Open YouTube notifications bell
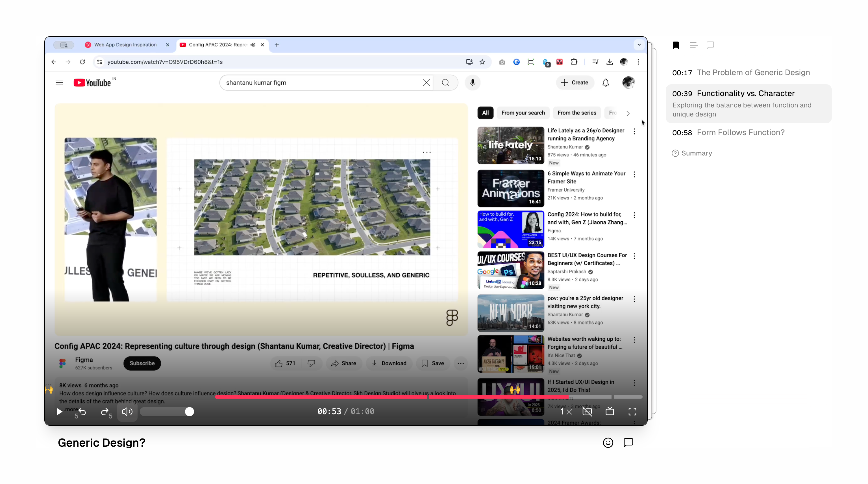This screenshot has width=868, height=484. 606,83
